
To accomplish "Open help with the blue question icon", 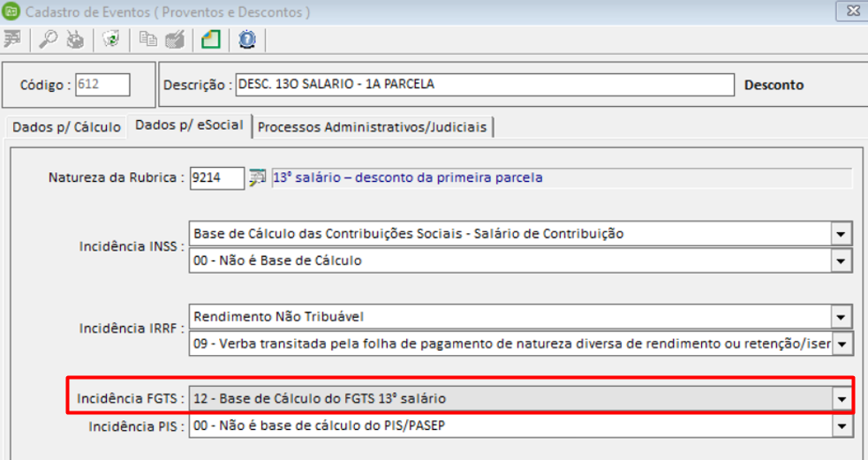I will (246, 39).
